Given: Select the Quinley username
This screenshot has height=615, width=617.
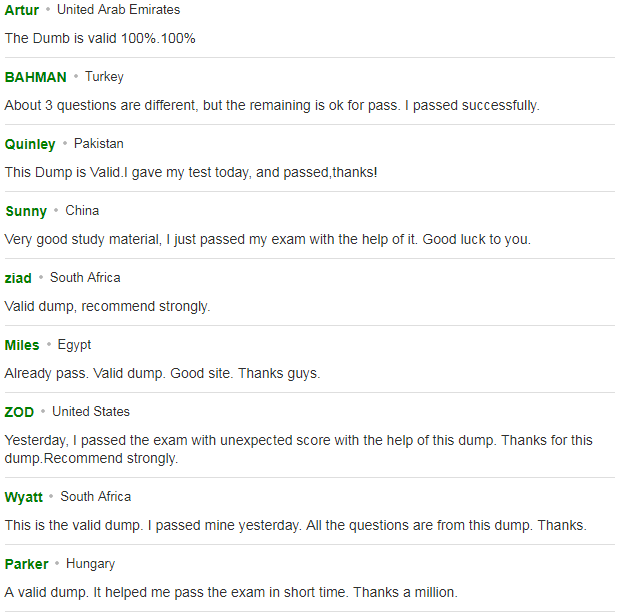Looking at the screenshot, I should (30, 144).
